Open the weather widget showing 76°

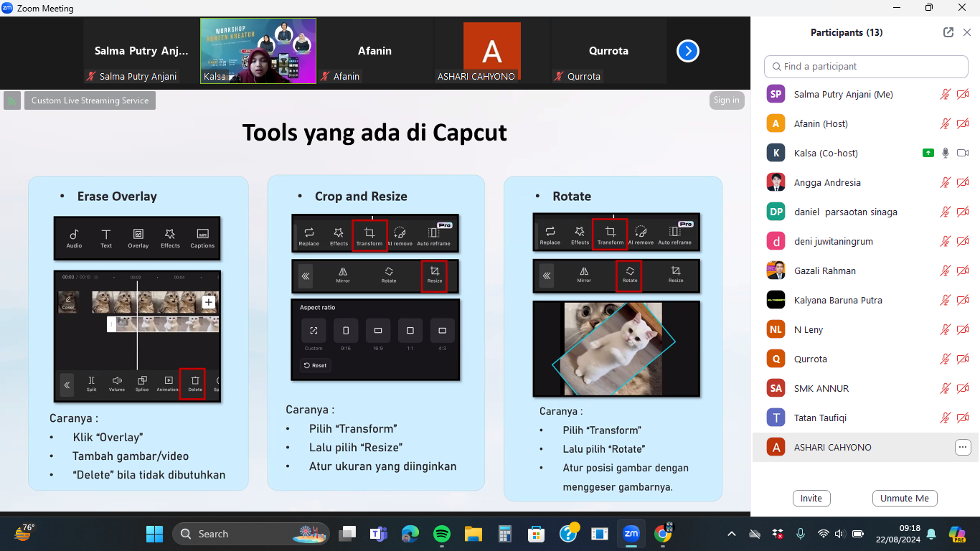tap(24, 532)
